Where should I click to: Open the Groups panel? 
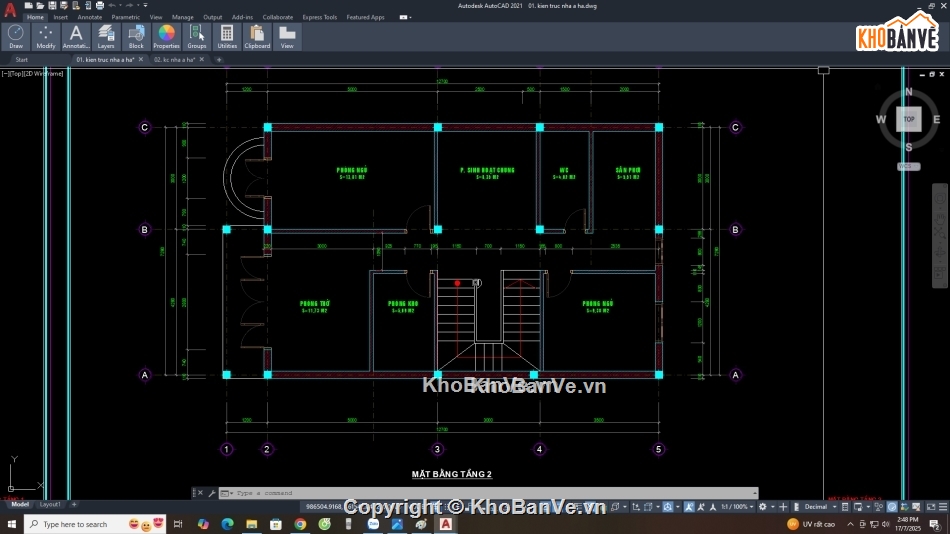[x=196, y=37]
